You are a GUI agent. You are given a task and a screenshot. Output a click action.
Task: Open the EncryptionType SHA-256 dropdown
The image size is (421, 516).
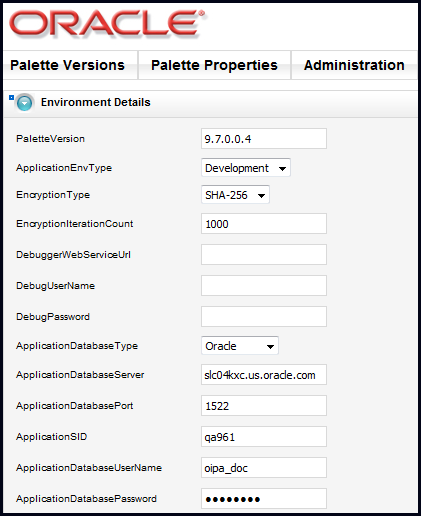pos(235,195)
